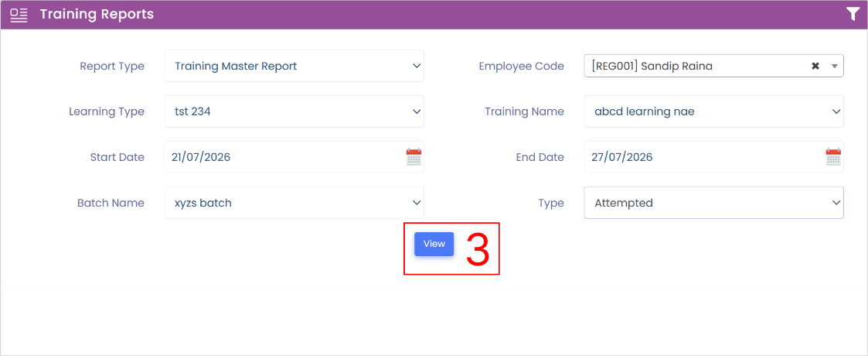The image size is (868, 356).
Task: Focus the End Date input field
Action: pos(704,157)
